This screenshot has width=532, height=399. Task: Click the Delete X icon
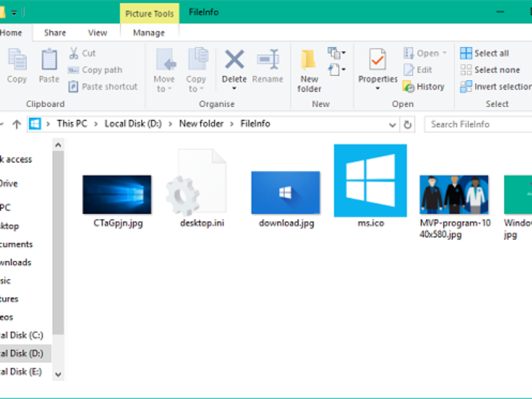pos(234,59)
